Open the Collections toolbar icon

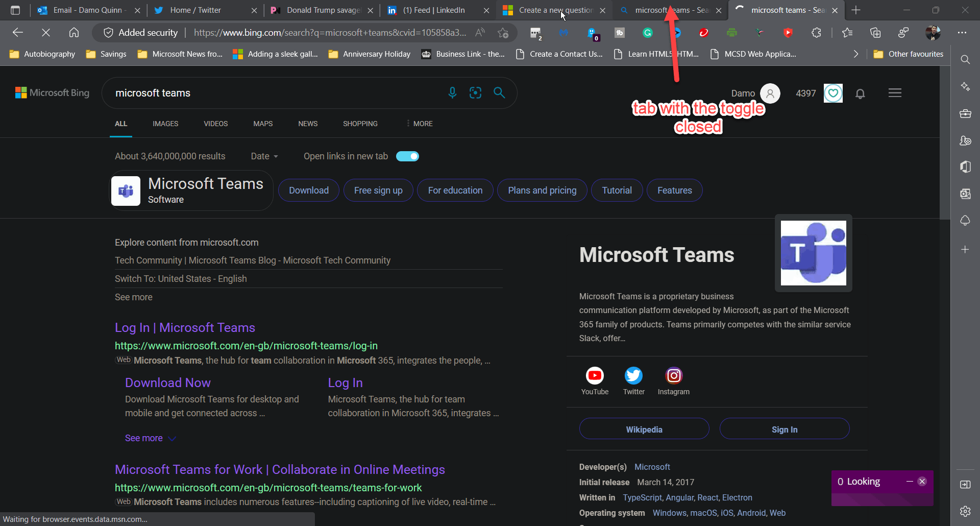click(875, 33)
